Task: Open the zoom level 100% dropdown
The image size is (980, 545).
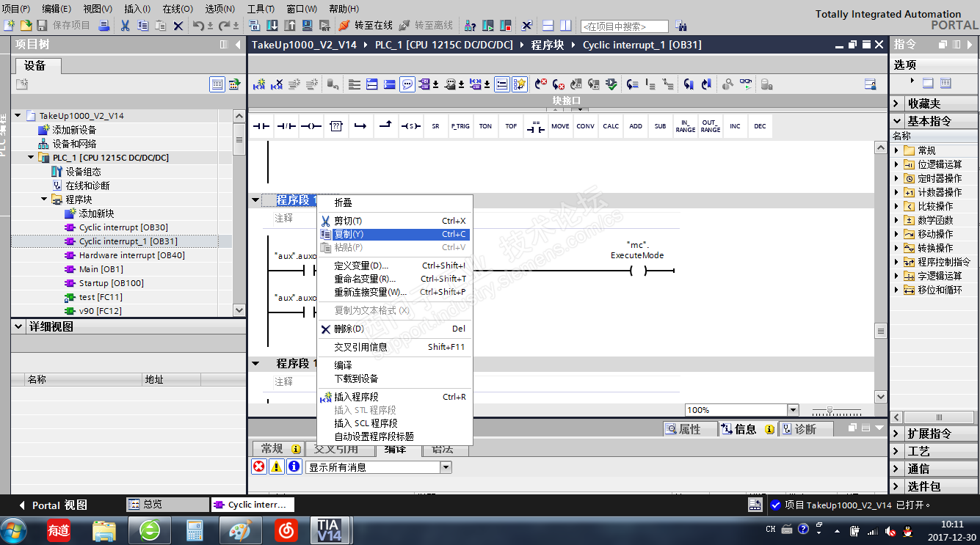Action: 793,410
